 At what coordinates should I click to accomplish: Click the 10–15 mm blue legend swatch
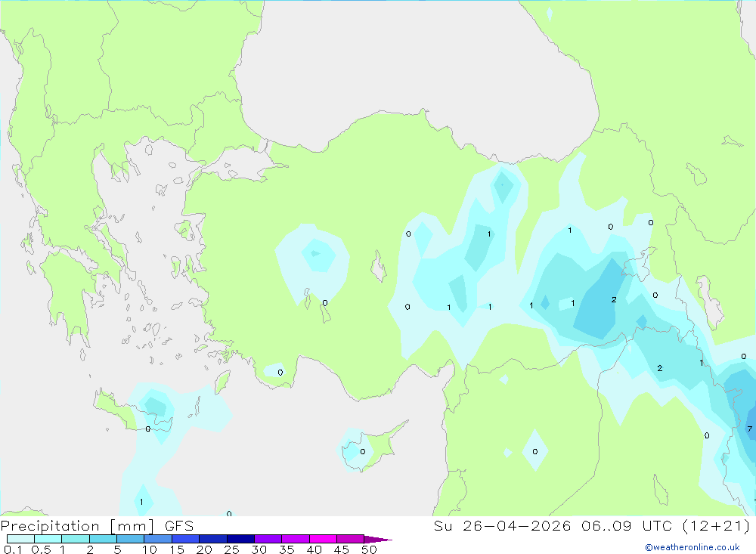(158, 539)
